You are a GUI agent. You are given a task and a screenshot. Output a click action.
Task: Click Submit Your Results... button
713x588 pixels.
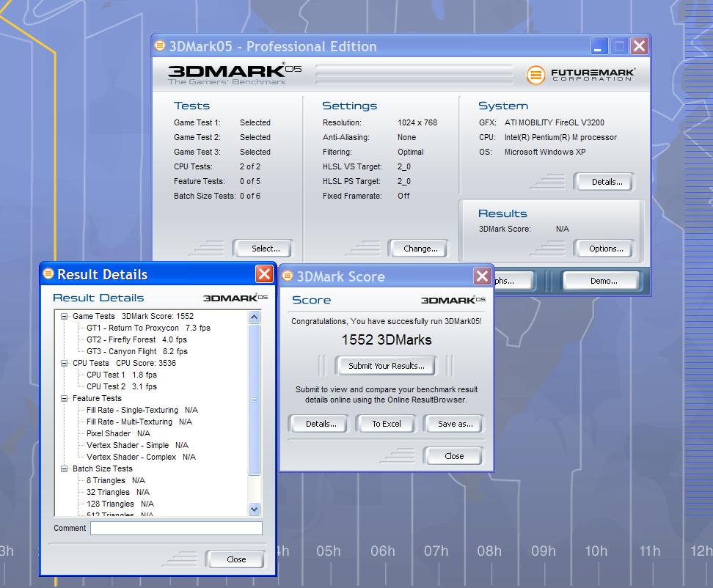[x=386, y=366]
